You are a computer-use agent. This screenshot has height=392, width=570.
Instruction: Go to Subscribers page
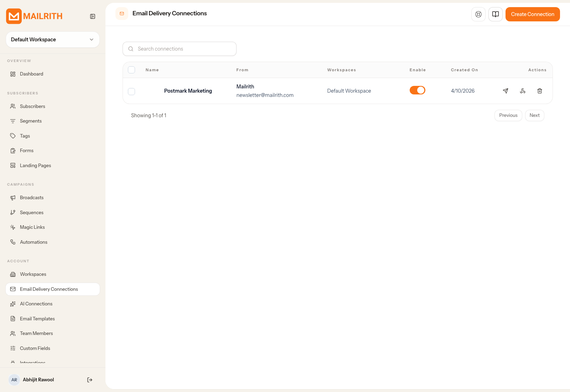53,106
